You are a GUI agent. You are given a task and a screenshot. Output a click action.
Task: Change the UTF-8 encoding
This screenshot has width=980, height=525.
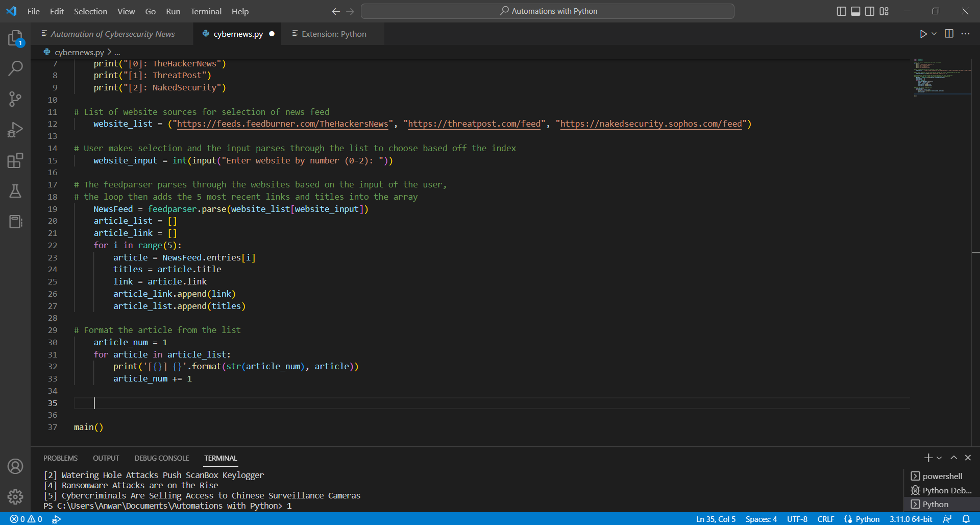coord(797,519)
